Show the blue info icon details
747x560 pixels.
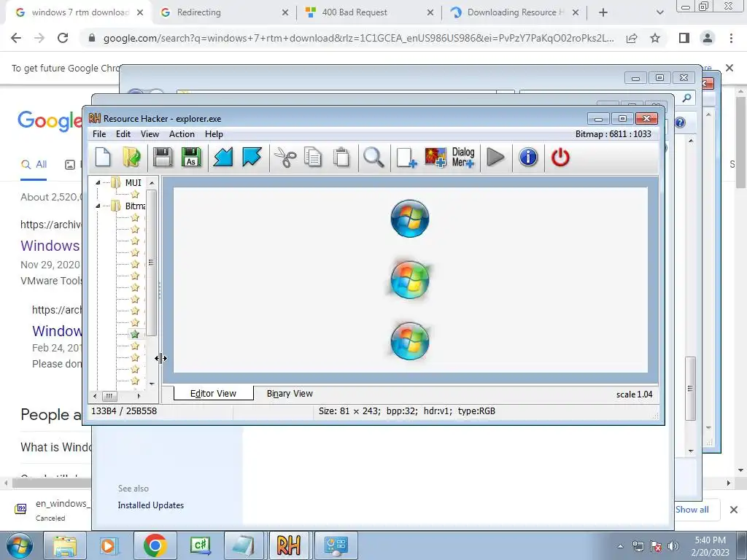(x=528, y=157)
